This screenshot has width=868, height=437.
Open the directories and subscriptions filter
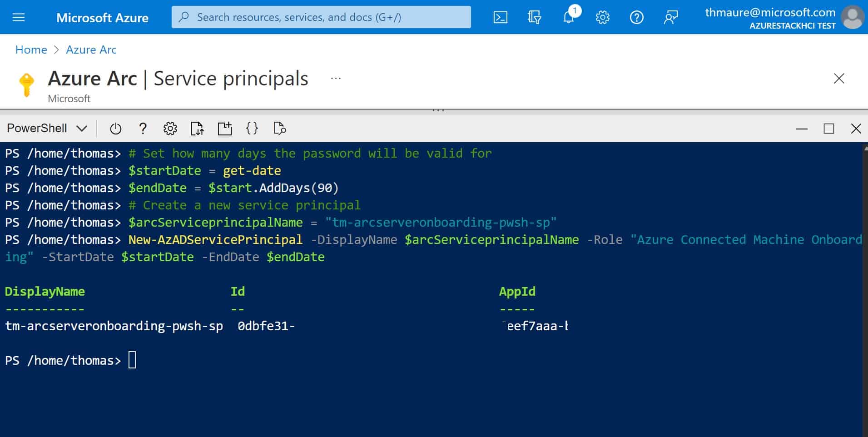coord(535,17)
